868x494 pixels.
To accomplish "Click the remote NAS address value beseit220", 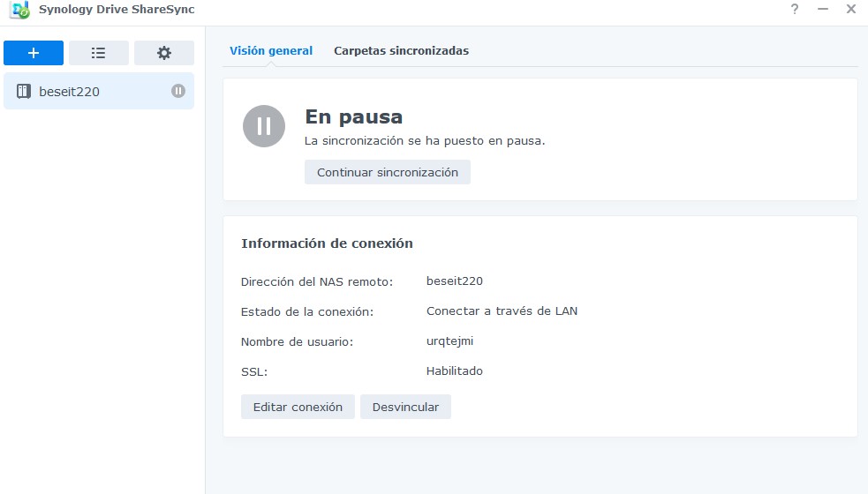I will [x=454, y=281].
